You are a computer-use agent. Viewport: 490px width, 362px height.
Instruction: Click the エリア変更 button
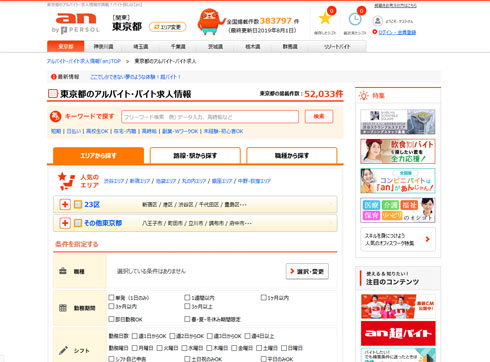click(x=167, y=27)
